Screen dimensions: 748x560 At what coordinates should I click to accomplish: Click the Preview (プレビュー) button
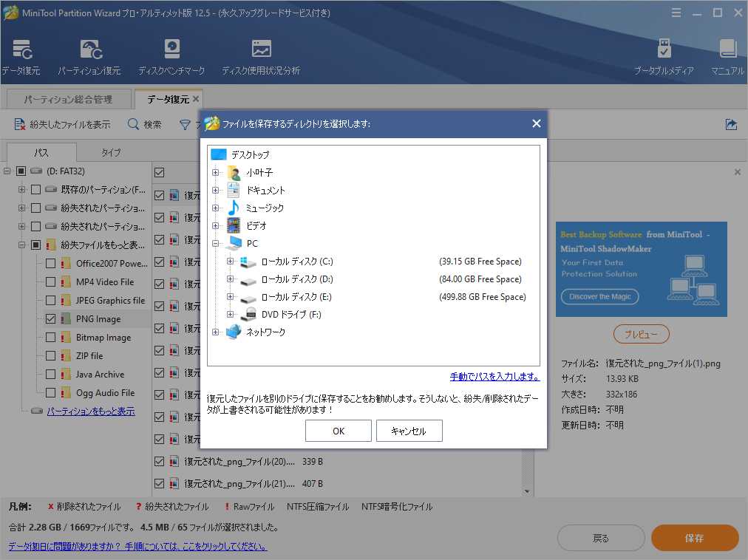tap(641, 334)
